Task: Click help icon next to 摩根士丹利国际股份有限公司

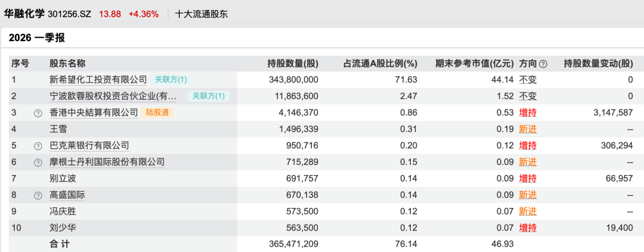Action: pos(38,162)
